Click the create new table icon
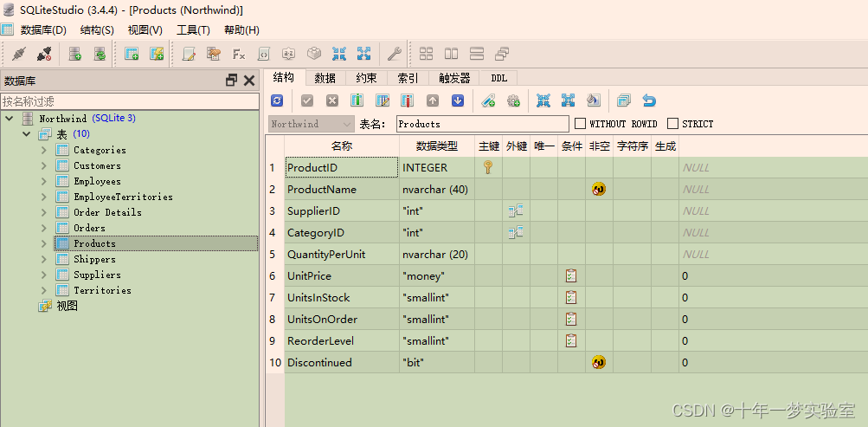The width and height of the screenshot is (868, 427). tap(132, 54)
